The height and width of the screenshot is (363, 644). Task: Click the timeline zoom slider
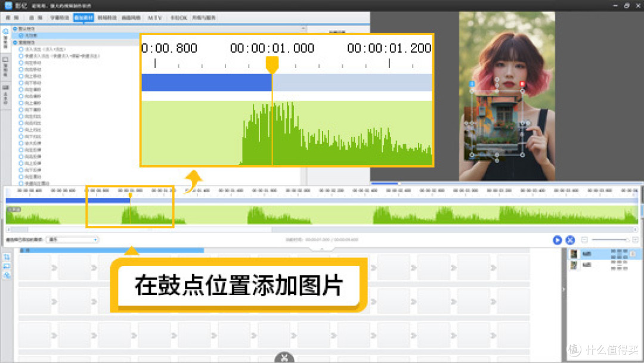pyautogui.click(x=610, y=240)
